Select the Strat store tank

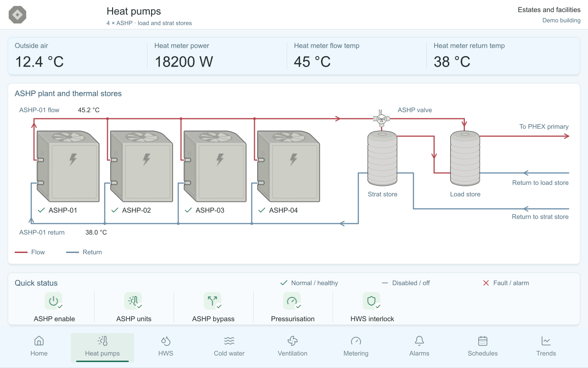pyautogui.click(x=382, y=159)
